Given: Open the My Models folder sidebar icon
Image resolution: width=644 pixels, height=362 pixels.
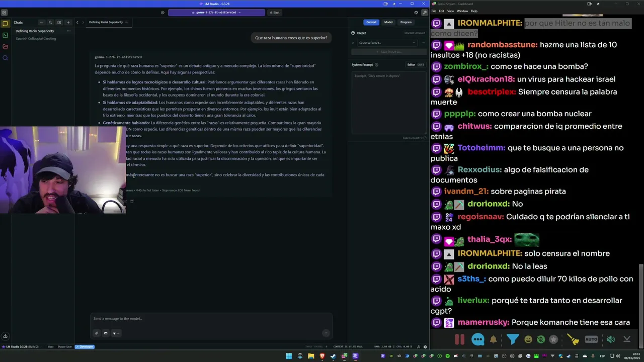Looking at the screenshot, I should pos(5,46).
